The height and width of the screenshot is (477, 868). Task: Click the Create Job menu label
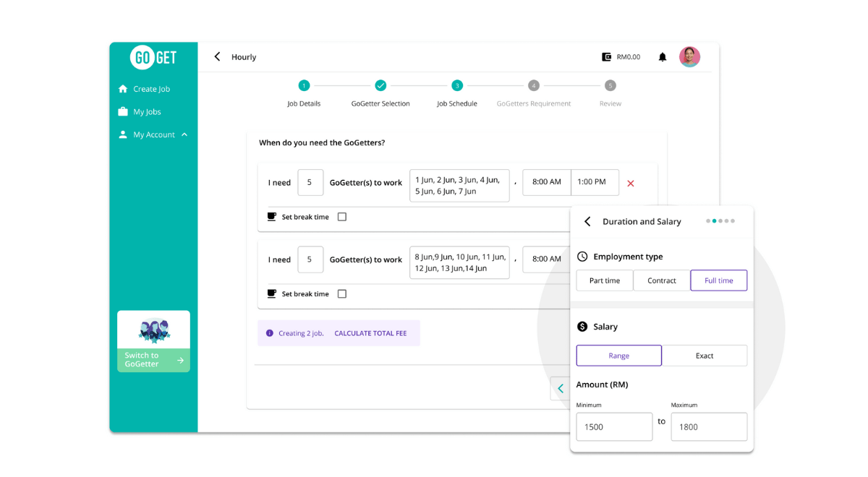152,89
